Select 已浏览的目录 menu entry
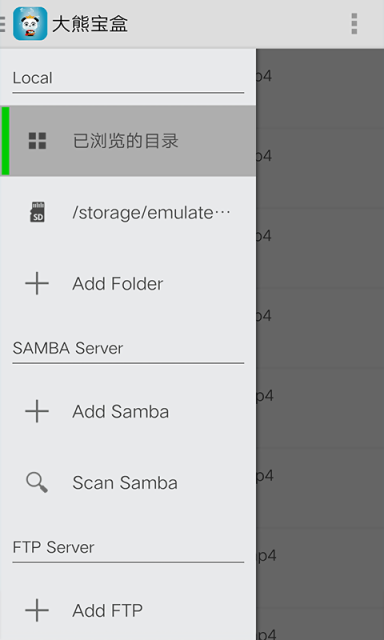The width and height of the screenshot is (384, 640). [128, 141]
